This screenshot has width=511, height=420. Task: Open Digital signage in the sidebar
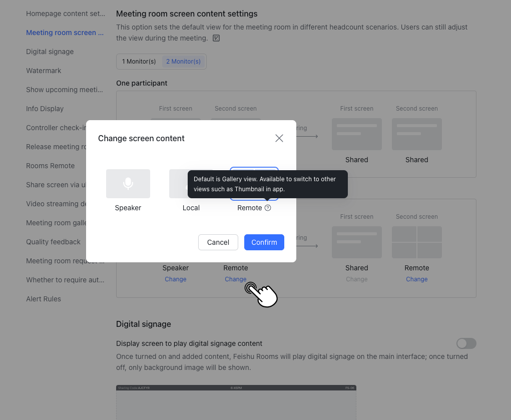[x=50, y=52]
